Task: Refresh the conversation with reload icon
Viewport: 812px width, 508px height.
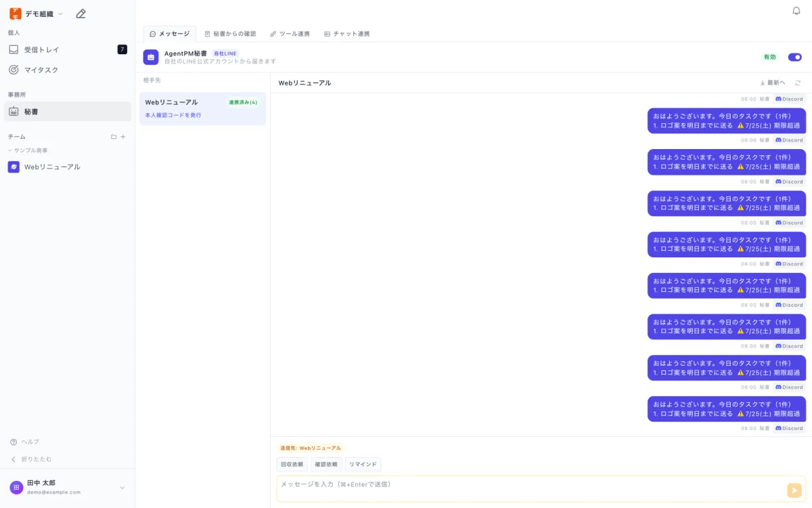Action: coord(798,83)
